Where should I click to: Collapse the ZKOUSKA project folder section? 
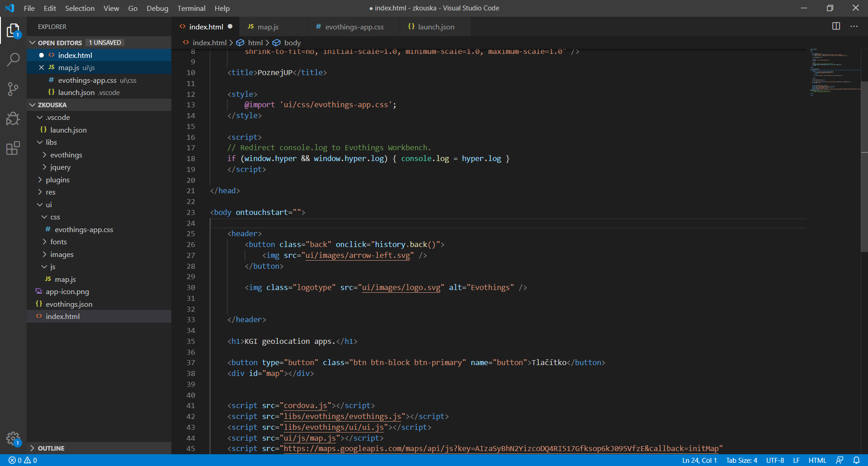coord(32,105)
